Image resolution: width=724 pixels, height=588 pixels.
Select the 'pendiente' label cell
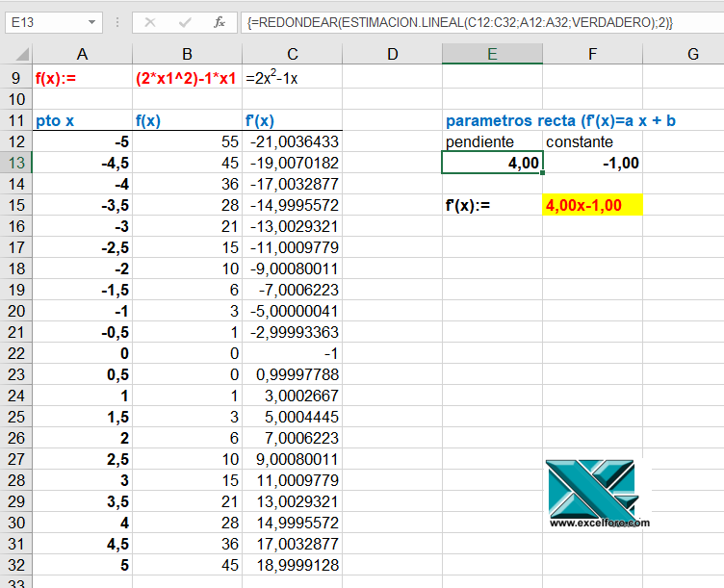pos(492,141)
